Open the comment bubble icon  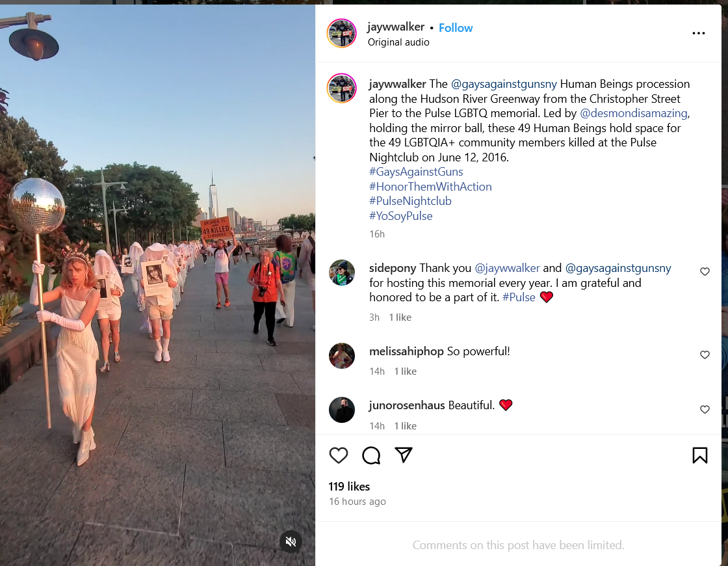tap(371, 455)
